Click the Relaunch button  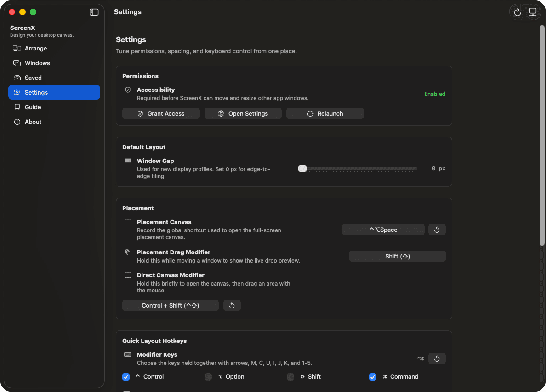pyautogui.click(x=325, y=113)
